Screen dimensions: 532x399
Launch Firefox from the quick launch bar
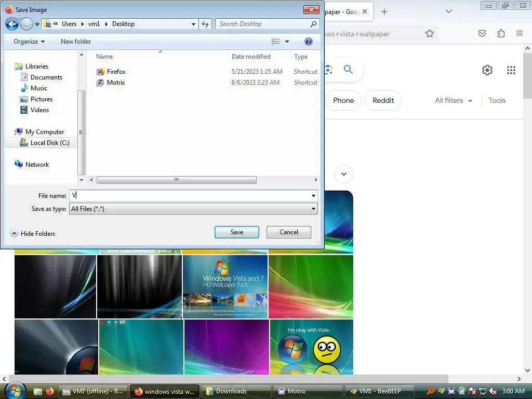49,391
